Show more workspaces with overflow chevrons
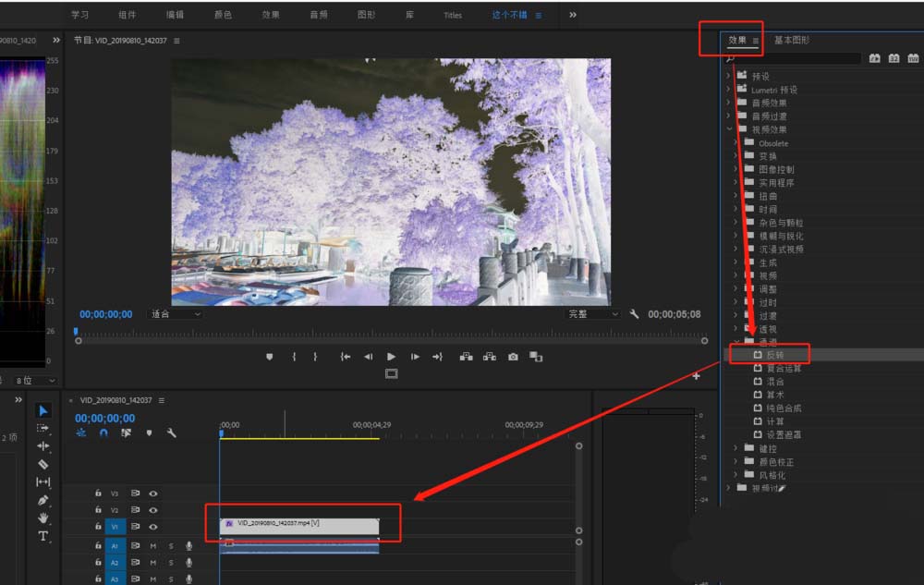This screenshot has height=585, width=924. (x=573, y=15)
